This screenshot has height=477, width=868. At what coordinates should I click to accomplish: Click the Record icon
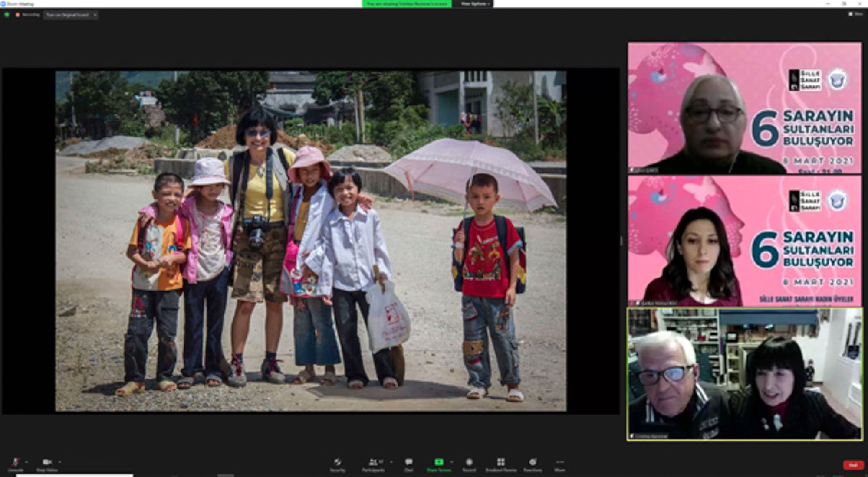coord(469,463)
